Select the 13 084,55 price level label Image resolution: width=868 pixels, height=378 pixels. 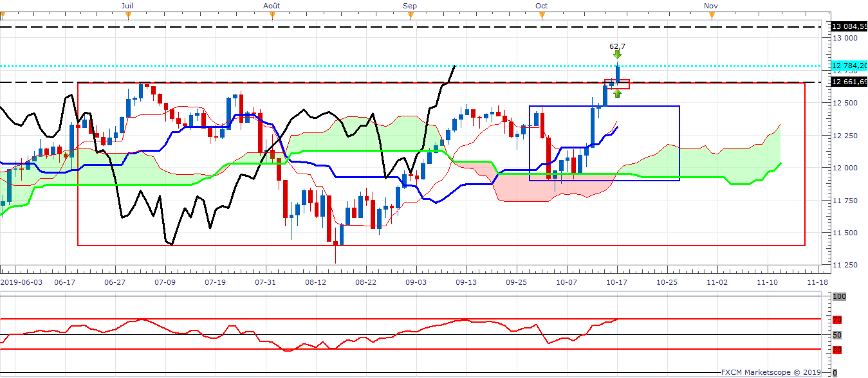(849, 26)
